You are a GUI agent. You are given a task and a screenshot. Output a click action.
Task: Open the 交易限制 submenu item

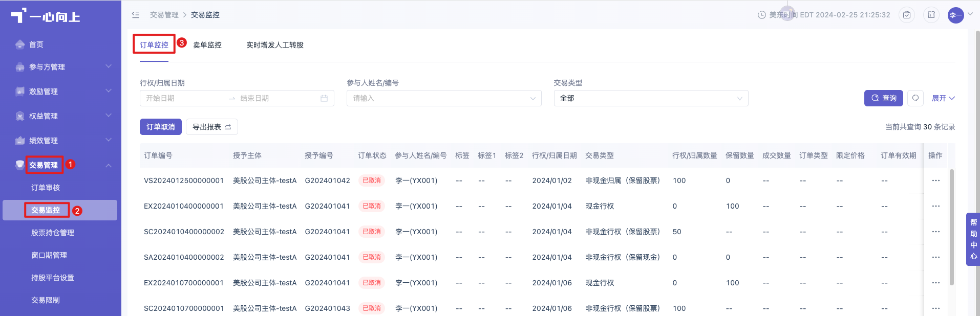(x=46, y=300)
